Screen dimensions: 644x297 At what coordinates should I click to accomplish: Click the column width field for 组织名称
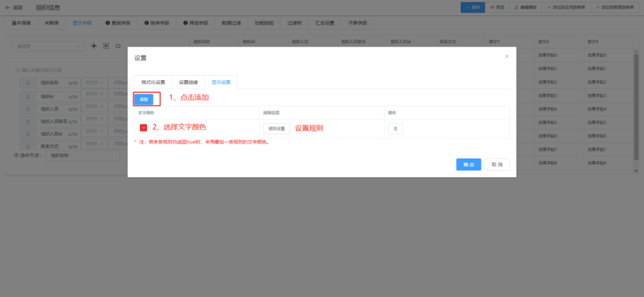[x=117, y=83]
